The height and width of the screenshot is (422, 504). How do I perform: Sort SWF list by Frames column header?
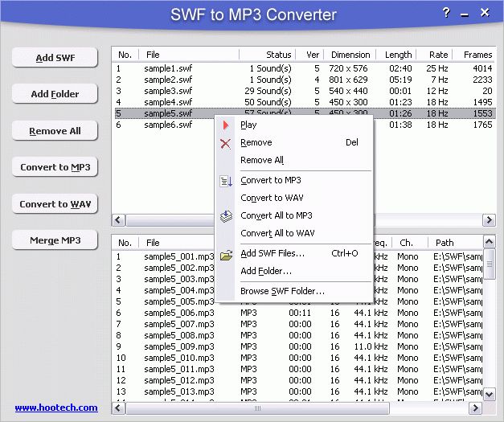click(474, 55)
